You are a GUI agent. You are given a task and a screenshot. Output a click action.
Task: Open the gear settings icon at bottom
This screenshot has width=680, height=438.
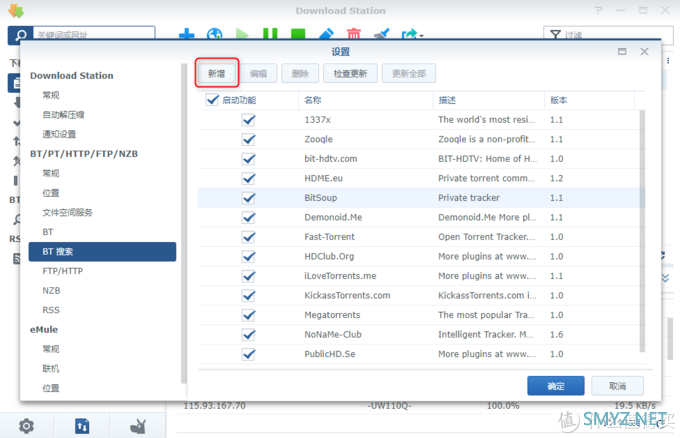point(26,426)
